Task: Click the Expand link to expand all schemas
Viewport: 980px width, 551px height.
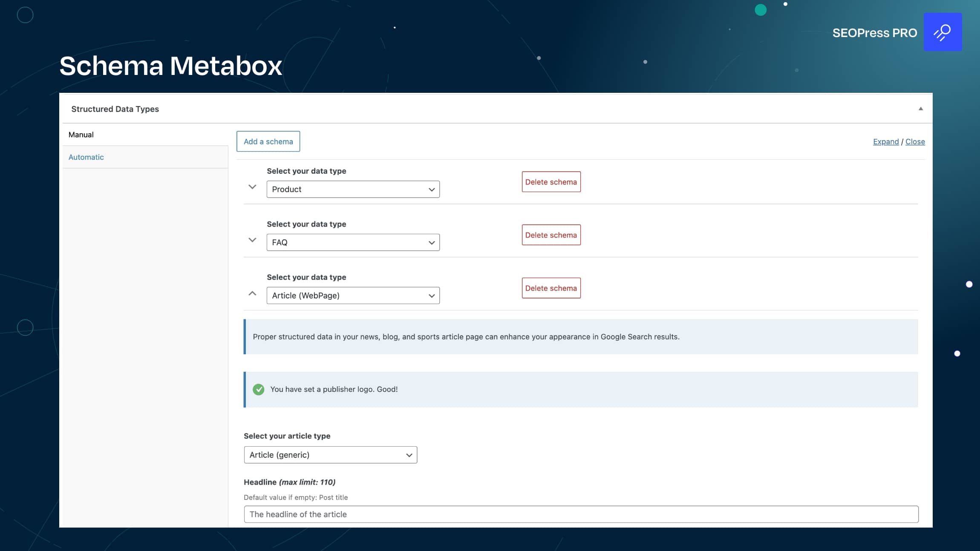Action: pyautogui.click(x=885, y=141)
